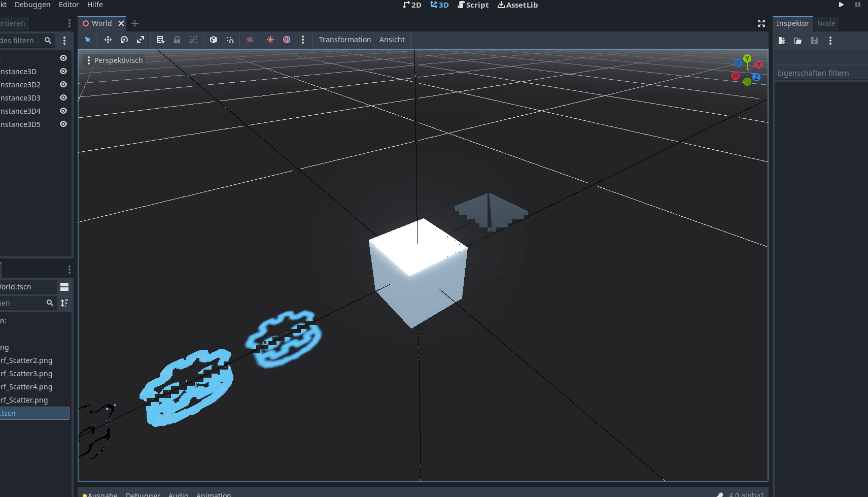
Task: Hide MeshInstance3D2 with its eye toggle
Action: [63, 84]
